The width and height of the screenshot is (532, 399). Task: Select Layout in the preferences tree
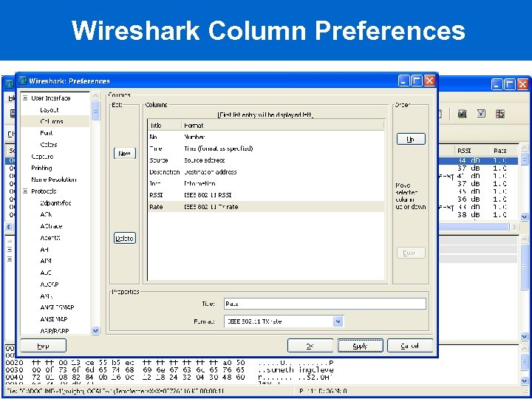tap(50, 110)
